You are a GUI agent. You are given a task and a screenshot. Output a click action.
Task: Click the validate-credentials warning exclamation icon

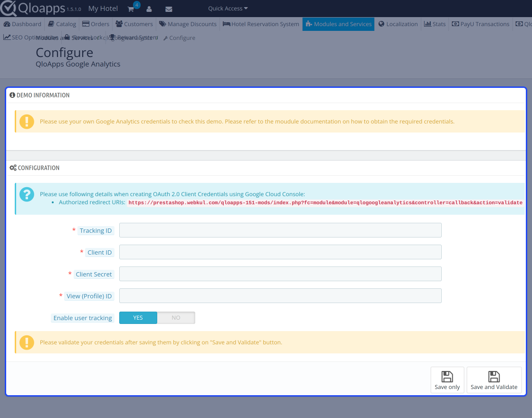click(x=27, y=342)
